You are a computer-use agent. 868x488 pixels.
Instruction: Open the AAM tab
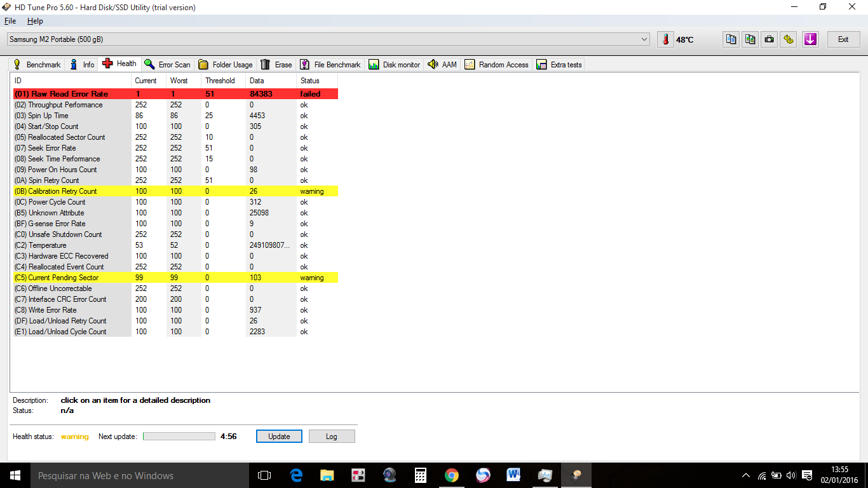click(x=442, y=65)
